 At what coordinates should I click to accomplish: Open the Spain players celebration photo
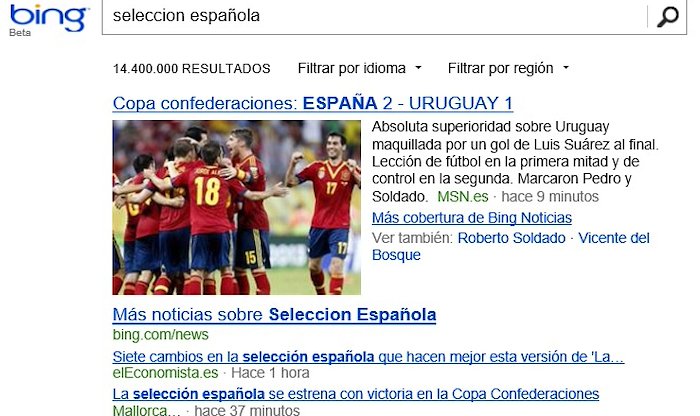[x=237, y=208]
